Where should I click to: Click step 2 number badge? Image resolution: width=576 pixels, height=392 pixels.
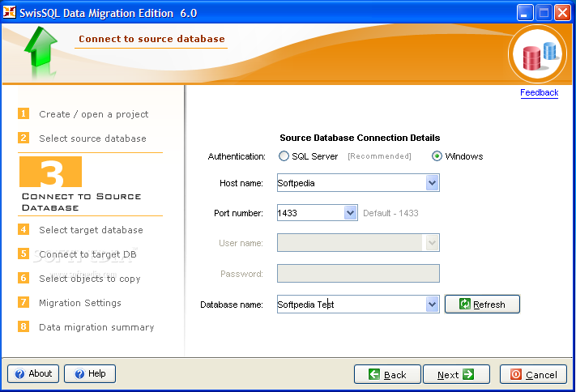23,138
